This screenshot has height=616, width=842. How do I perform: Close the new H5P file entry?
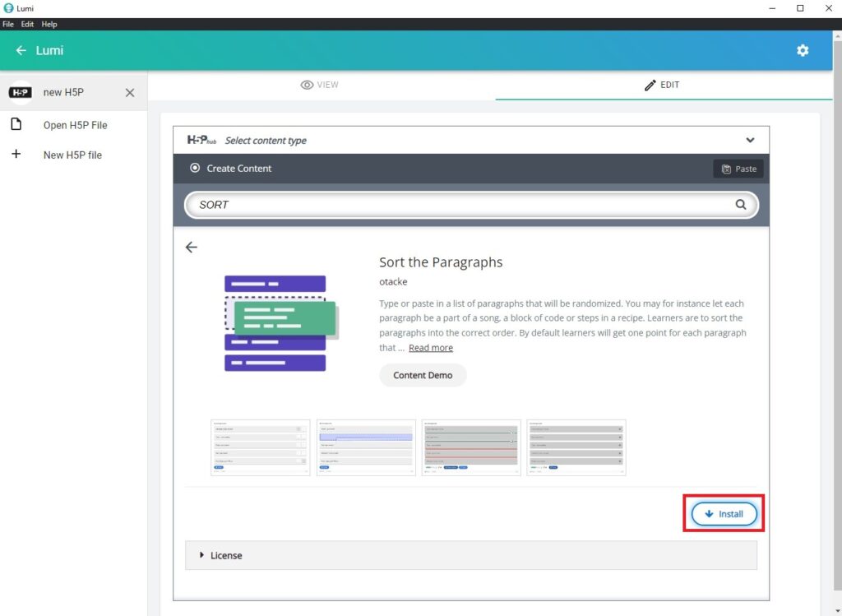click(130, 93)
